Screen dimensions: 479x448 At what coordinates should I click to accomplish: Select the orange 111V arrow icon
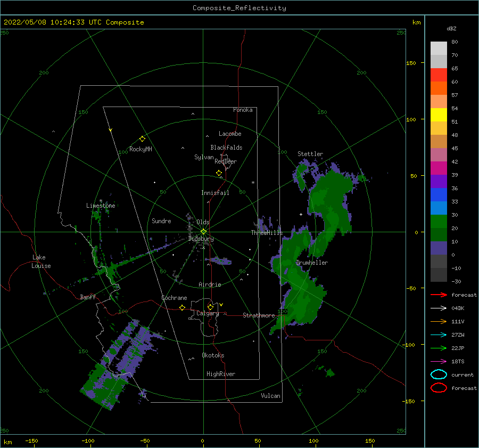(439, 321)
